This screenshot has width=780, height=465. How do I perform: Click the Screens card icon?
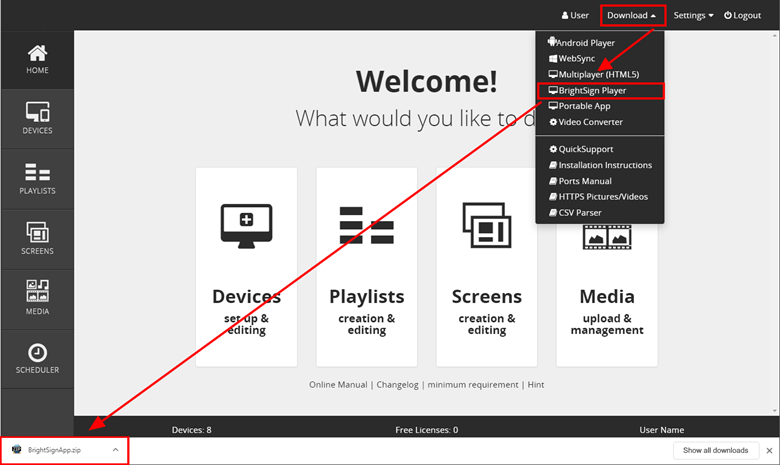pyautogui.click(x=487, y=225)
